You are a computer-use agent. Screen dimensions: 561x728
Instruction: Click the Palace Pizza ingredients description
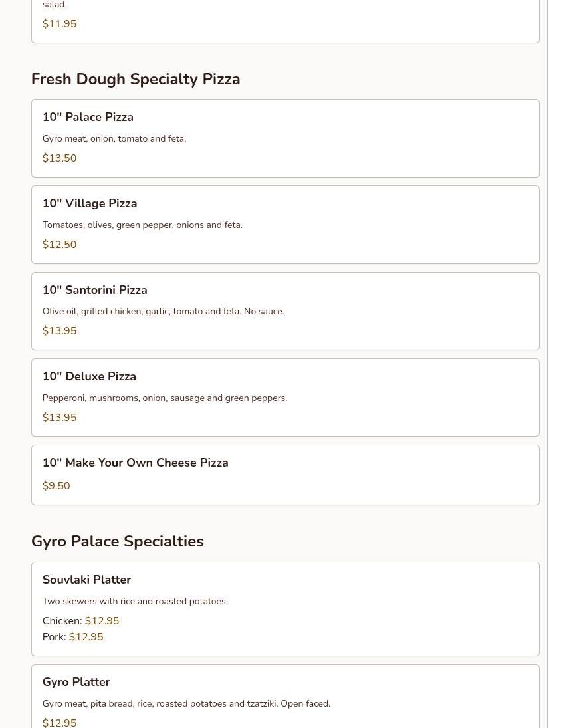point(114,138)
